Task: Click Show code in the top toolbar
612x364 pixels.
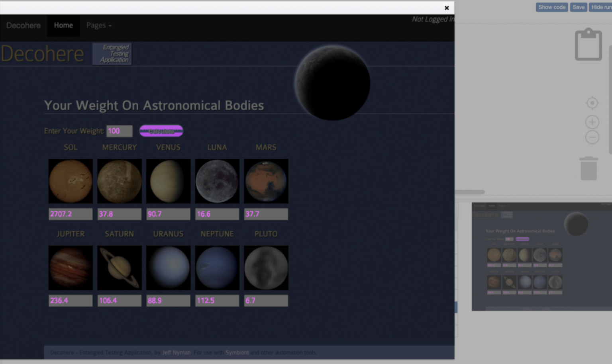Action: (551, 7)
